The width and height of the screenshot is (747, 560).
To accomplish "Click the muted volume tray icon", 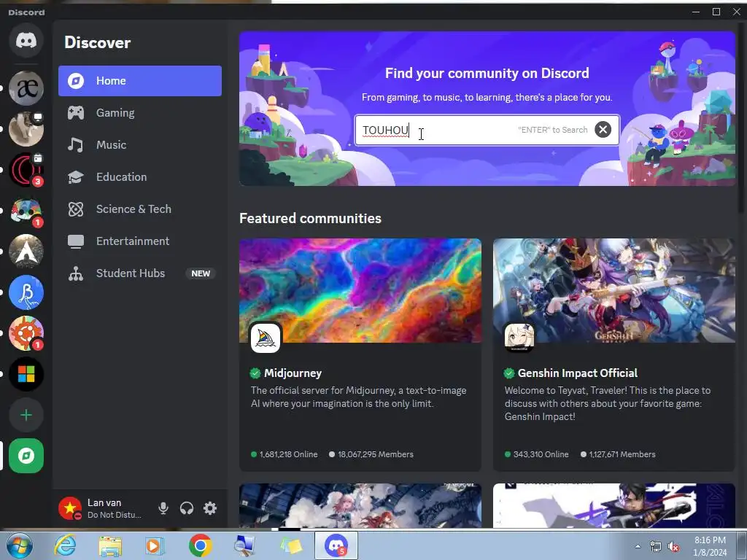I will click(673, 547).
